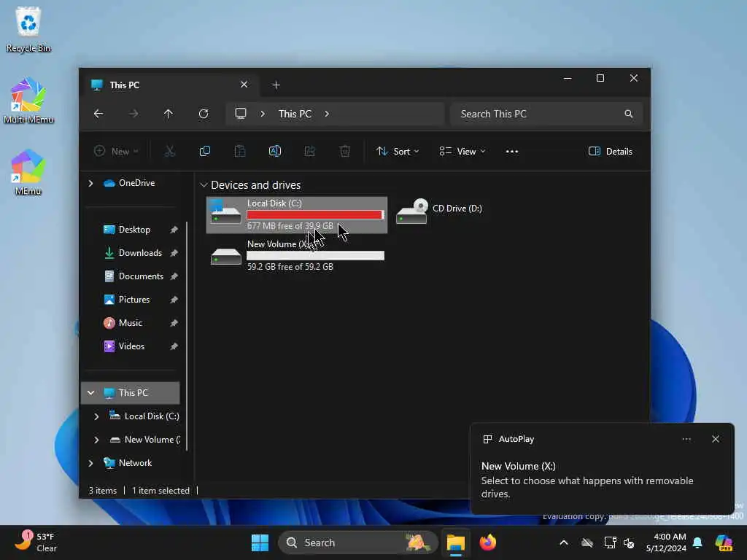Open the New dropdown menu
Screen dimensions: 747x560
[116, 152]
